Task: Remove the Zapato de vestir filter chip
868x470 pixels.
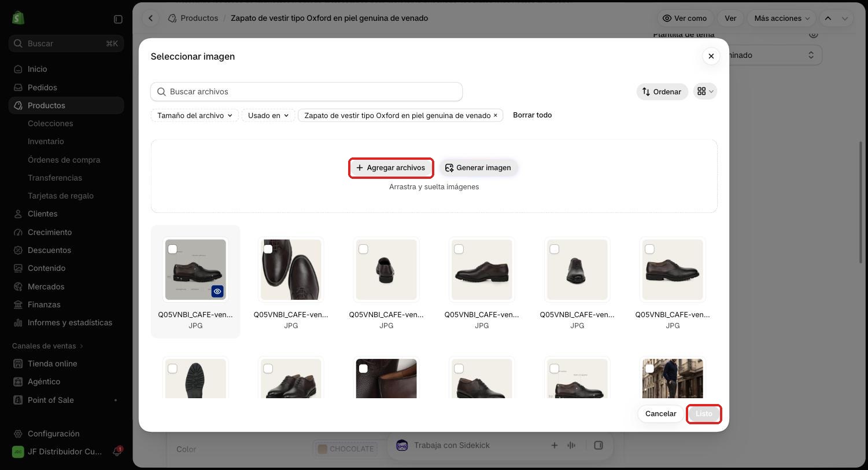Action: [495, 115]
